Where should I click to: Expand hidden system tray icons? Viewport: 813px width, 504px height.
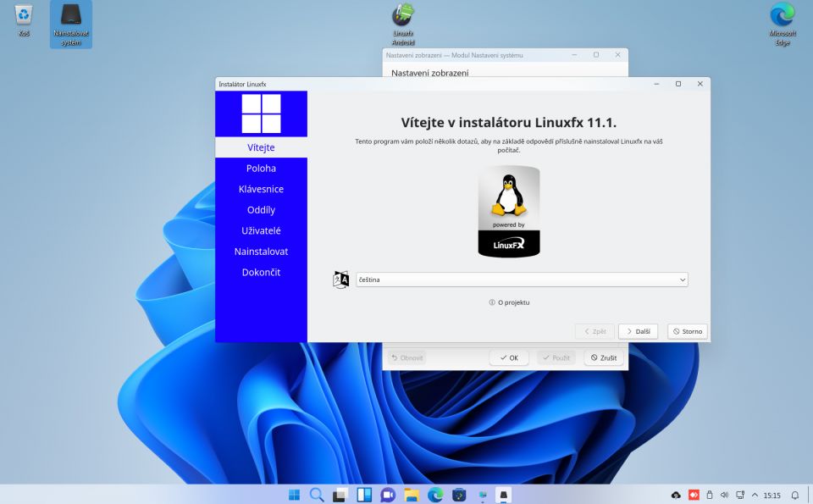(x=755, y=496)
